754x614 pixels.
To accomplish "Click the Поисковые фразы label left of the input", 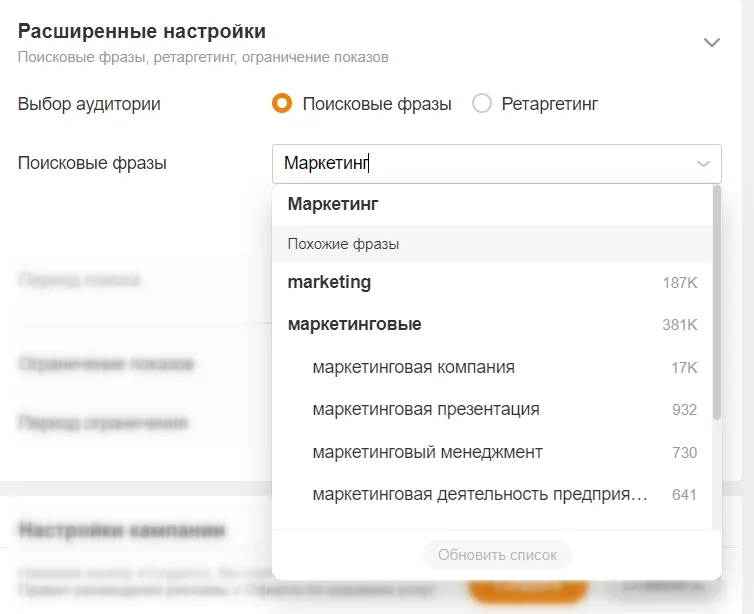I will coord(92,163).
